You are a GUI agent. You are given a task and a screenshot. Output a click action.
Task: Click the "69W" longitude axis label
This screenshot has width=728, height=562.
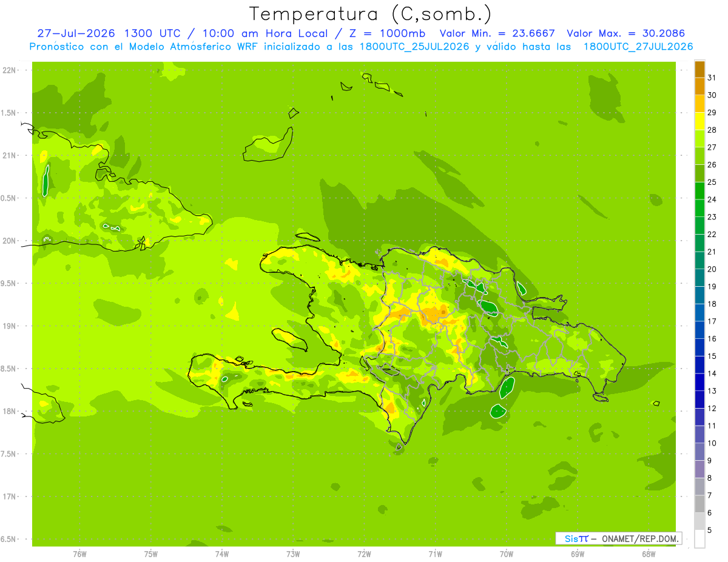pos(578,554)
